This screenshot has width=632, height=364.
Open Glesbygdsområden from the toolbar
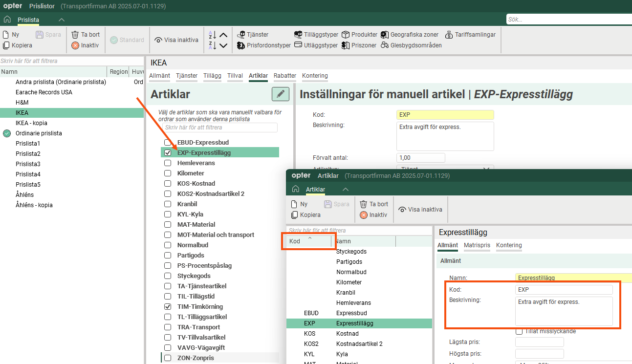point(385,45)
